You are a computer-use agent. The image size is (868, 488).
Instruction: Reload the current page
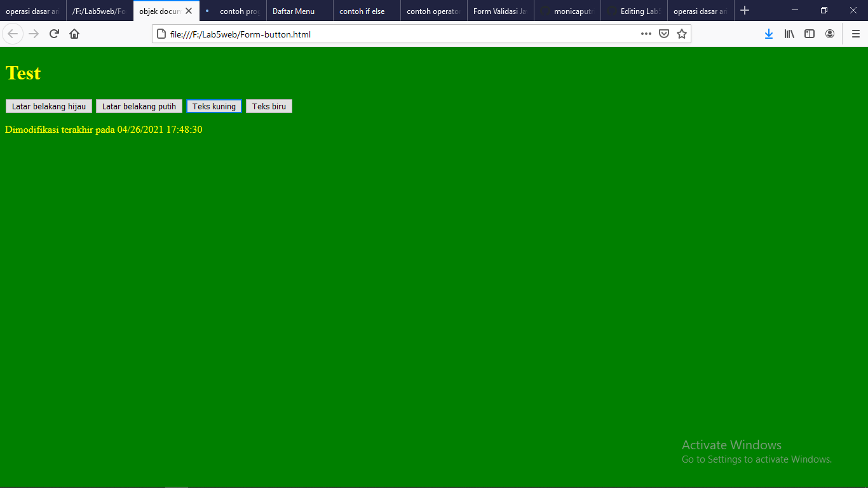pyautogui.click(x=53, y=34)
